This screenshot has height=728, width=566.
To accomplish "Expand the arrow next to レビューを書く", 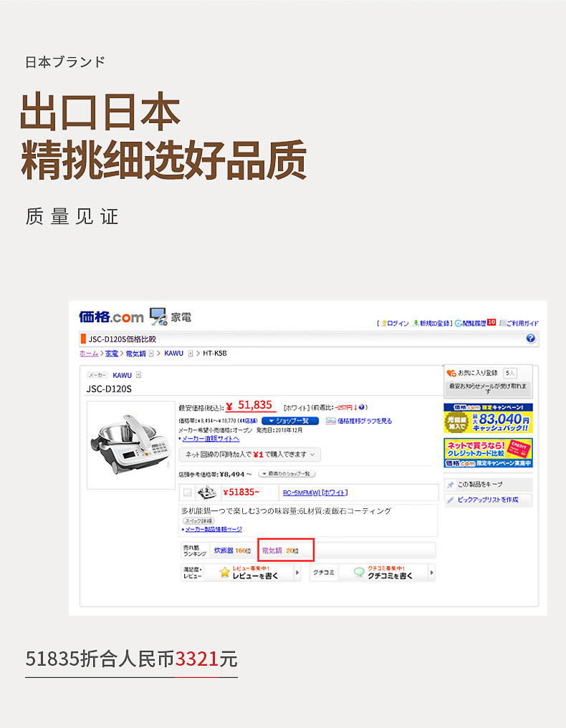I will click(297, 573).
